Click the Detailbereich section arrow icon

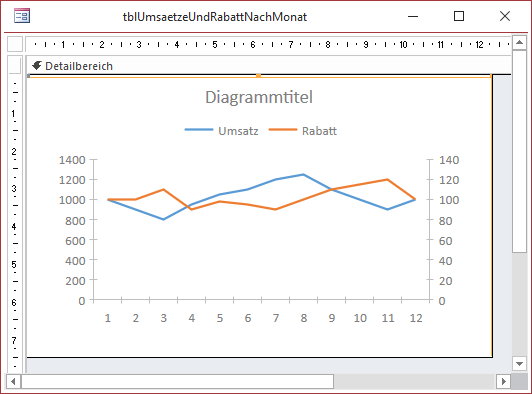coord(37,65)
